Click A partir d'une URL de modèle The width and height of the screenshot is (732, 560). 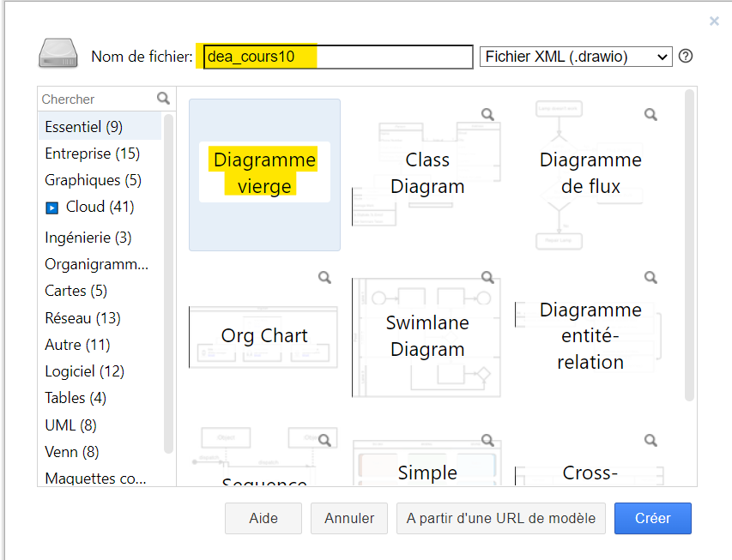coord(500,518)
